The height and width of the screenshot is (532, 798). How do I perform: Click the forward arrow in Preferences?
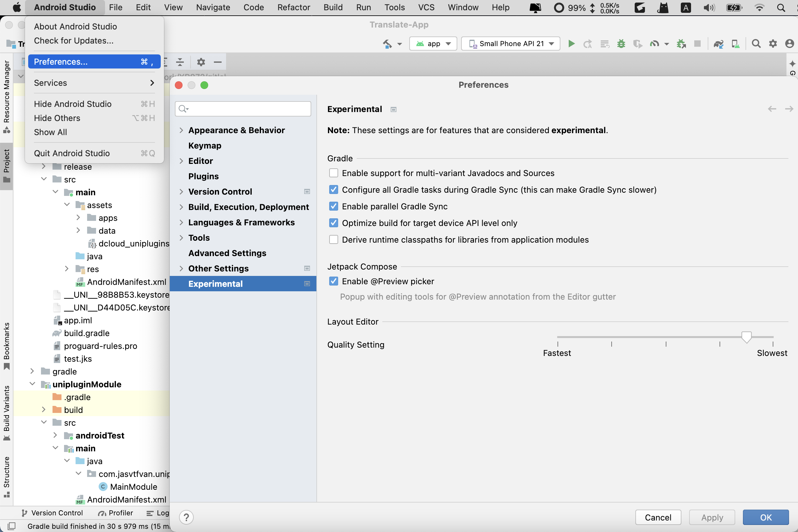(x=789, y=109)
